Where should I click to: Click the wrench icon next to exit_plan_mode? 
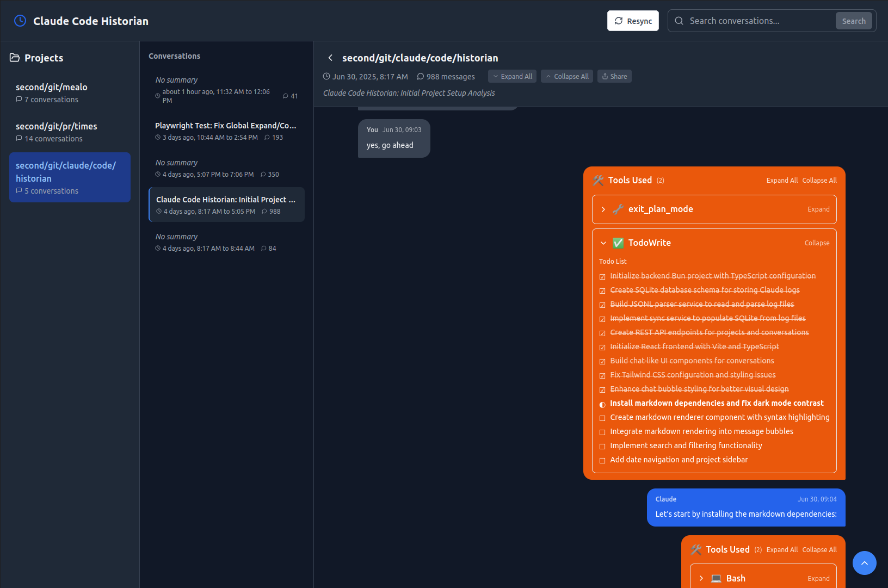(618, 209)
